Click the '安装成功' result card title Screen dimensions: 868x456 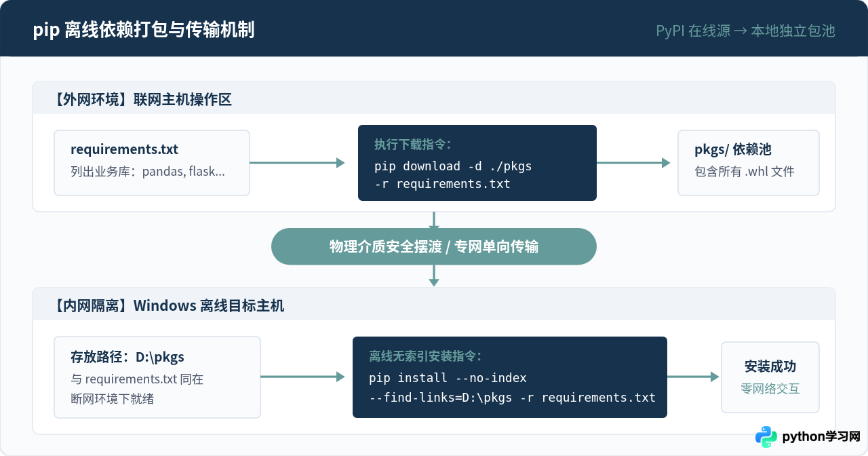(770, 366)
